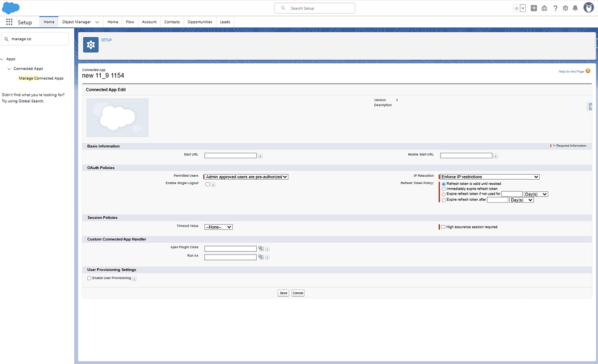Open the notifications bell
This screenshot has height=364, width=598.
575,8
